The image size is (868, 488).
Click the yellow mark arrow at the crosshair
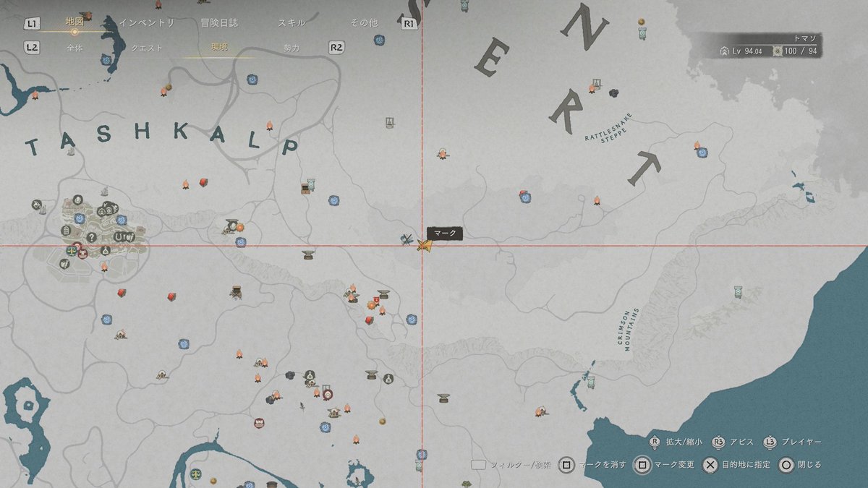425,246
